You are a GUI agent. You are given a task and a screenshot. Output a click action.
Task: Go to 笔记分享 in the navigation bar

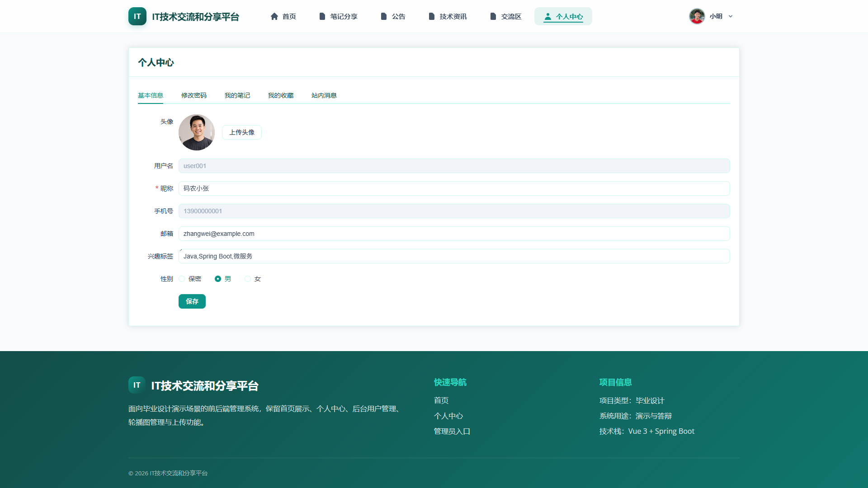pos(339,16)
